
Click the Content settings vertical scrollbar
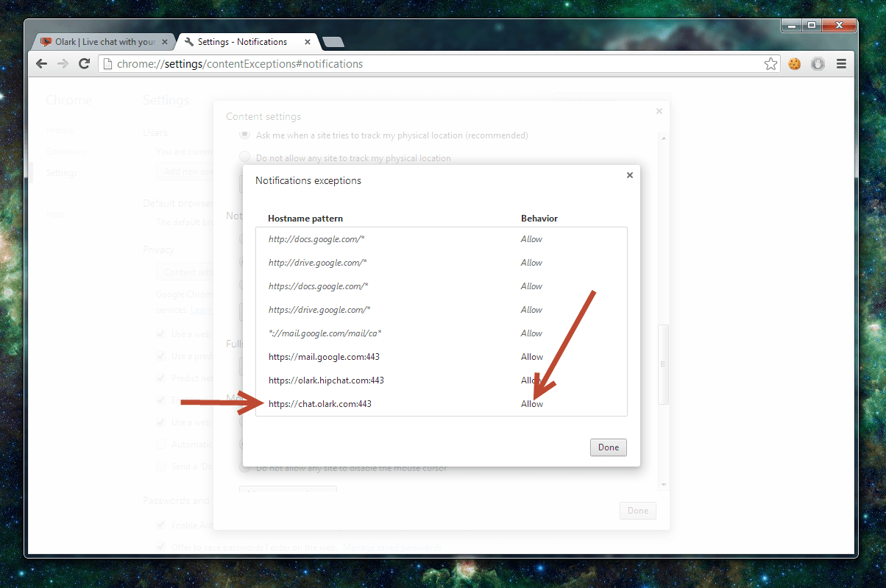click(664, 364)
